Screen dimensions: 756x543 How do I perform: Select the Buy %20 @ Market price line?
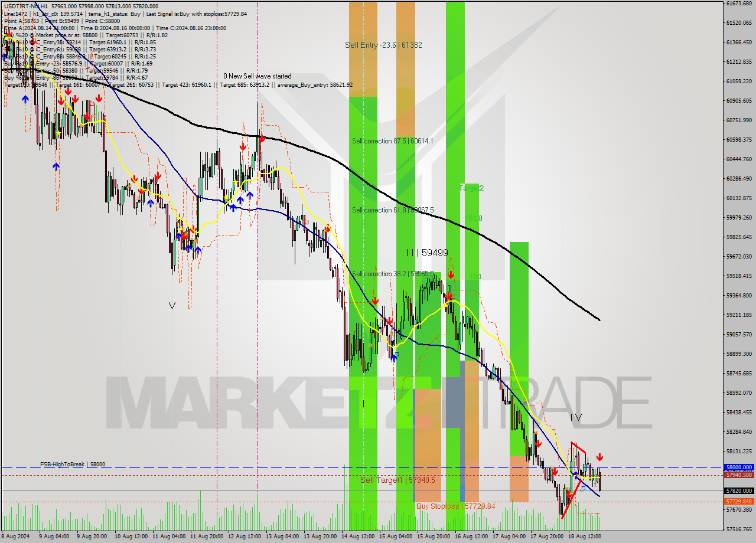point(86,35)
